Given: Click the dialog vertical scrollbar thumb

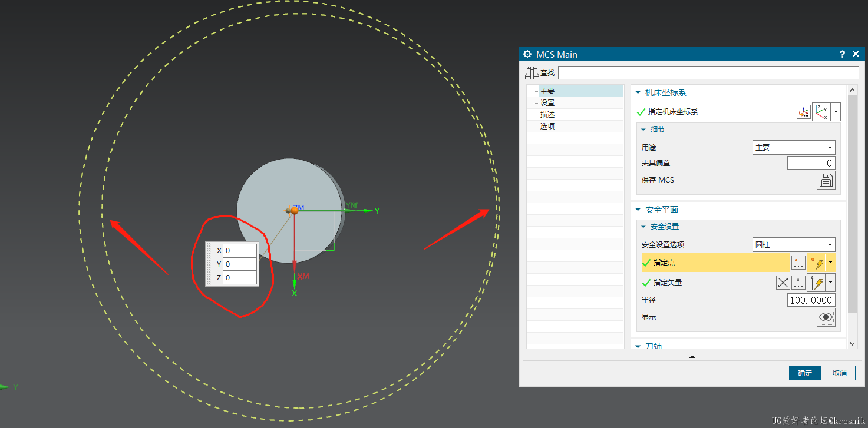Looking at the screenshot, I should pos(852,203).
